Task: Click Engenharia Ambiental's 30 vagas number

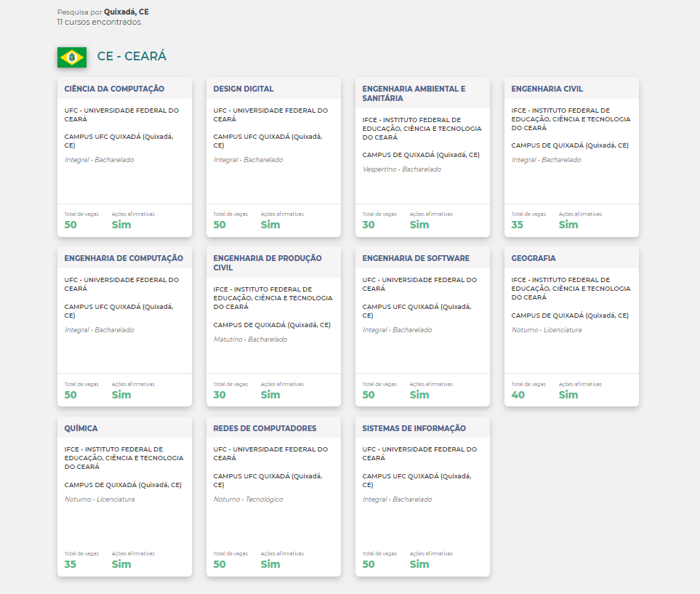Action: 369,225
